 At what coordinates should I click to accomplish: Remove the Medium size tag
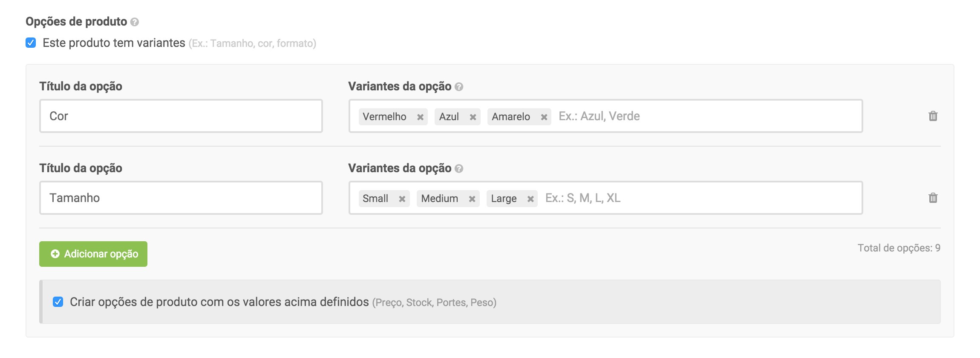(472, 199)
